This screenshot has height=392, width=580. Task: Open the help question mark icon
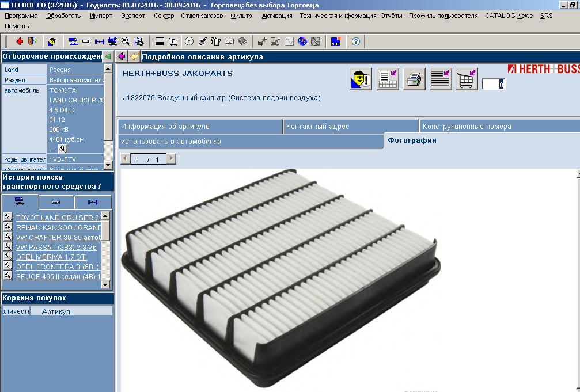(356, 41)
